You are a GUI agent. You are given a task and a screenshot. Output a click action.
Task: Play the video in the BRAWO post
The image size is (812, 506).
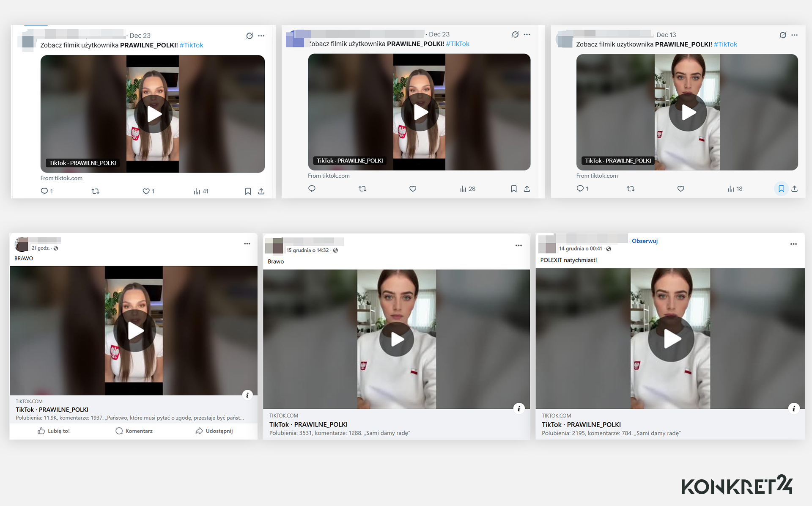point(135,331)
